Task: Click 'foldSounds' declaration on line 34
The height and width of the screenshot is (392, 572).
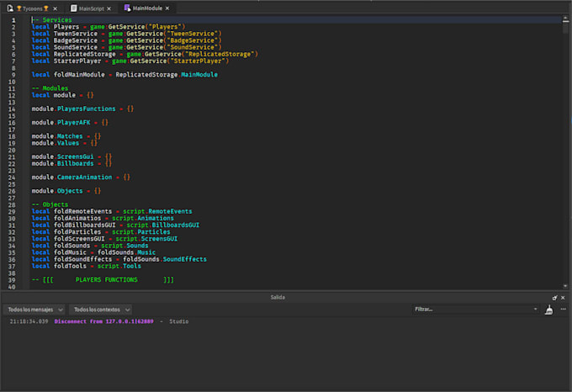Action: pos(71,246)
